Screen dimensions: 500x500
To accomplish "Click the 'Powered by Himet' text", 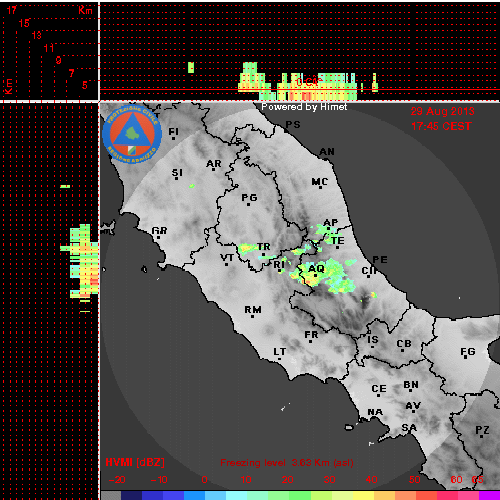I will click(x=304, y=107).
